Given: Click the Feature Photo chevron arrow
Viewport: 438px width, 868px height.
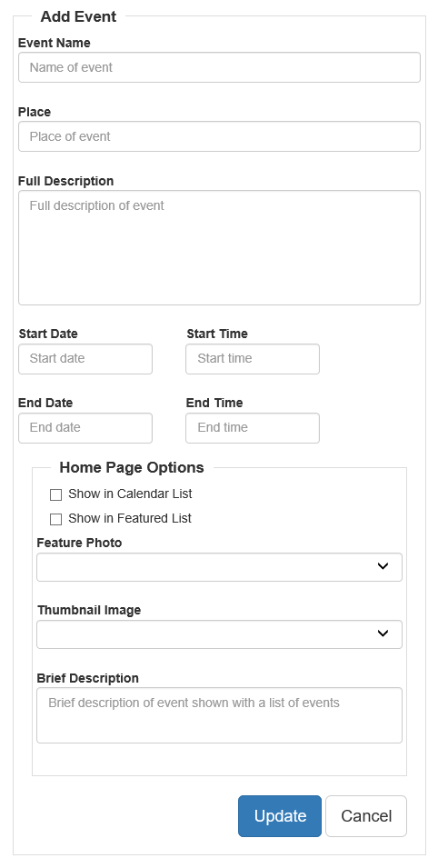Looking at the screenshot, I should pyautogui.click(x=383, y=566).
